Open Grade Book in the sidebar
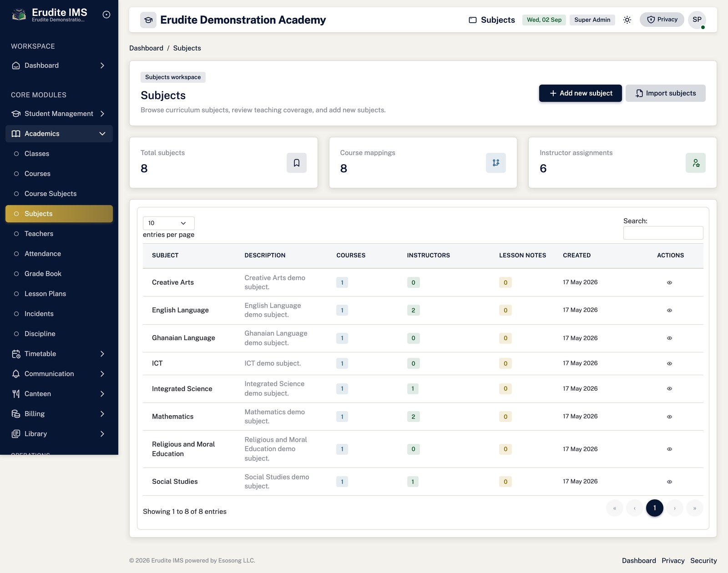728x573 pixels. point(59,274)
